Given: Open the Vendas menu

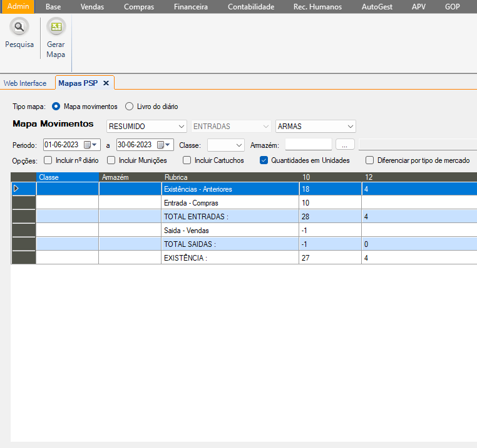Looking at the screenshot, I should point(92,7).
